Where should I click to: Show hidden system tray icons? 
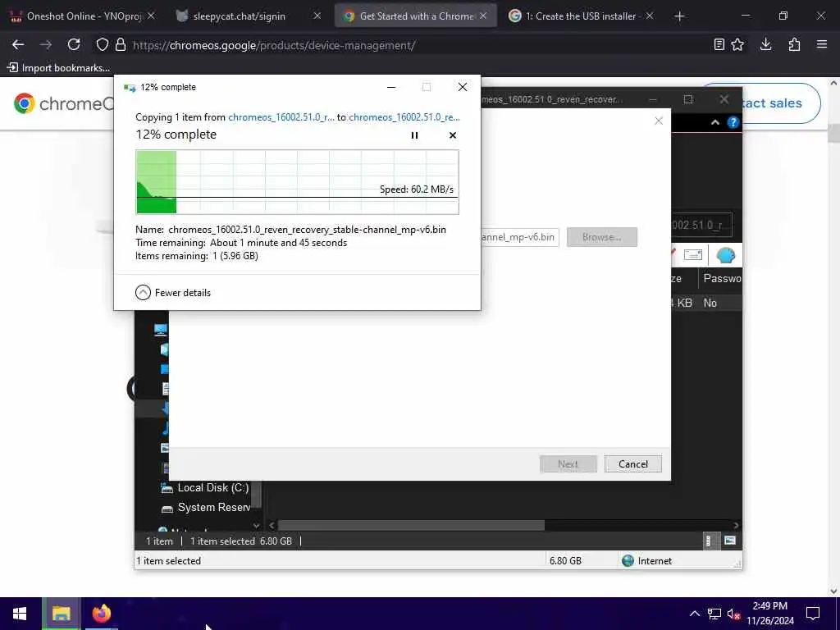point(694,614)
